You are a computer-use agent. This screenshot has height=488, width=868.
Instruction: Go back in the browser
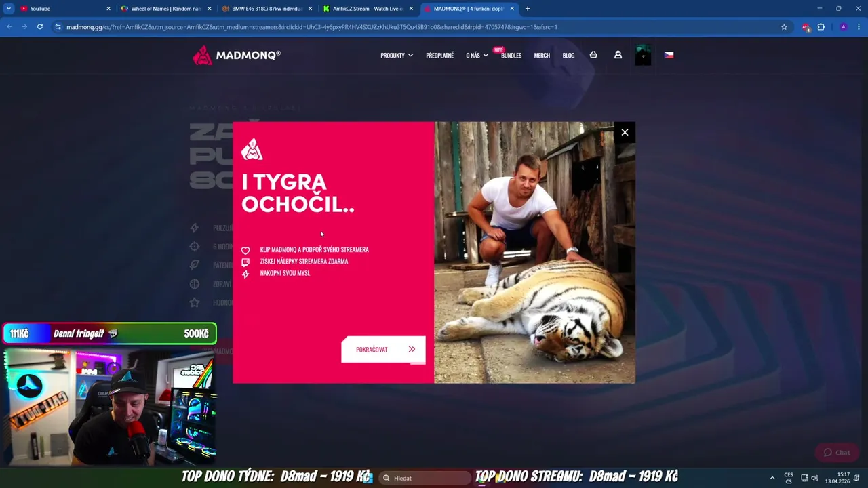point(9,27)
